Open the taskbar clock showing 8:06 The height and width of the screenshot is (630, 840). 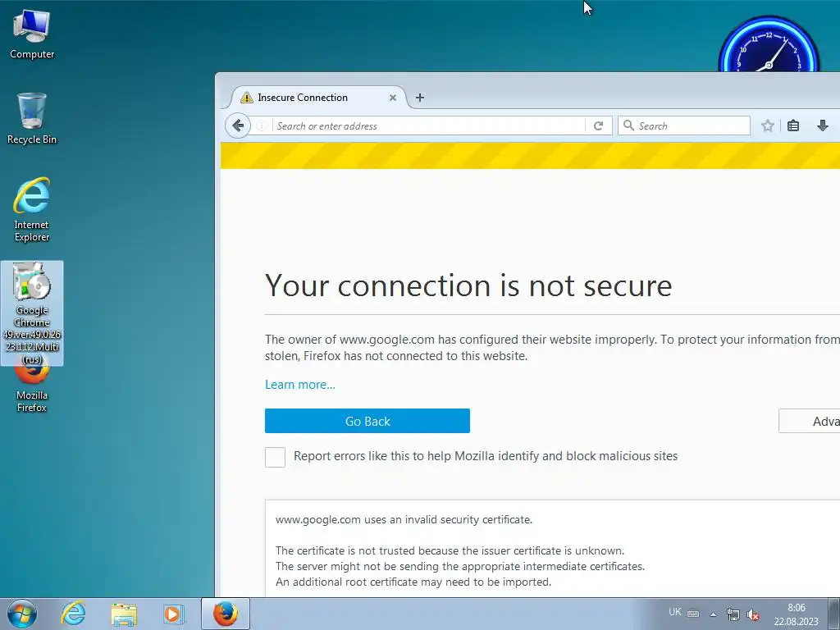click(x=796, y=614)
